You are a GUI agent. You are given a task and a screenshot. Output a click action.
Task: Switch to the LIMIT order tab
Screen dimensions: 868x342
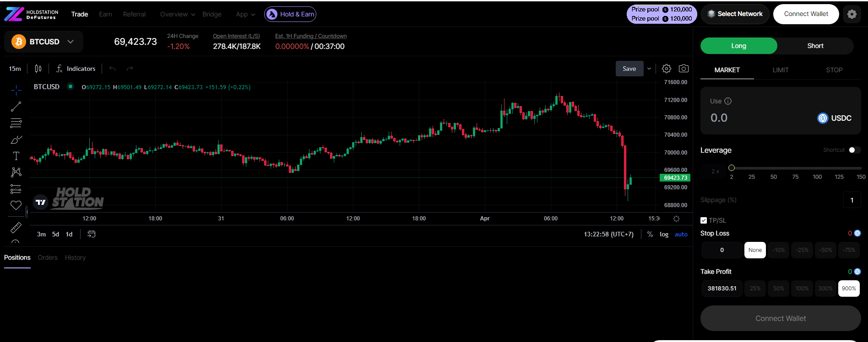[781, 70]
